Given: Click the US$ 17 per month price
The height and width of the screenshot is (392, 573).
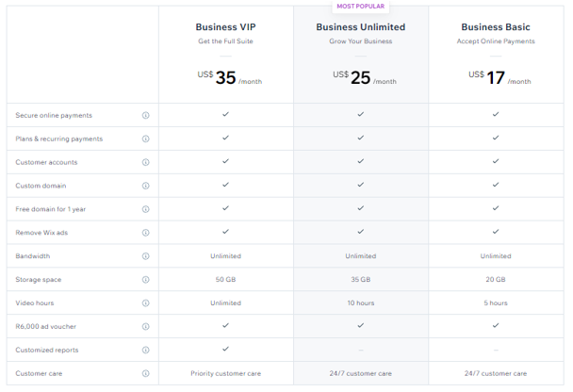Looking at the screenshot, I should (x=499, y=77).
